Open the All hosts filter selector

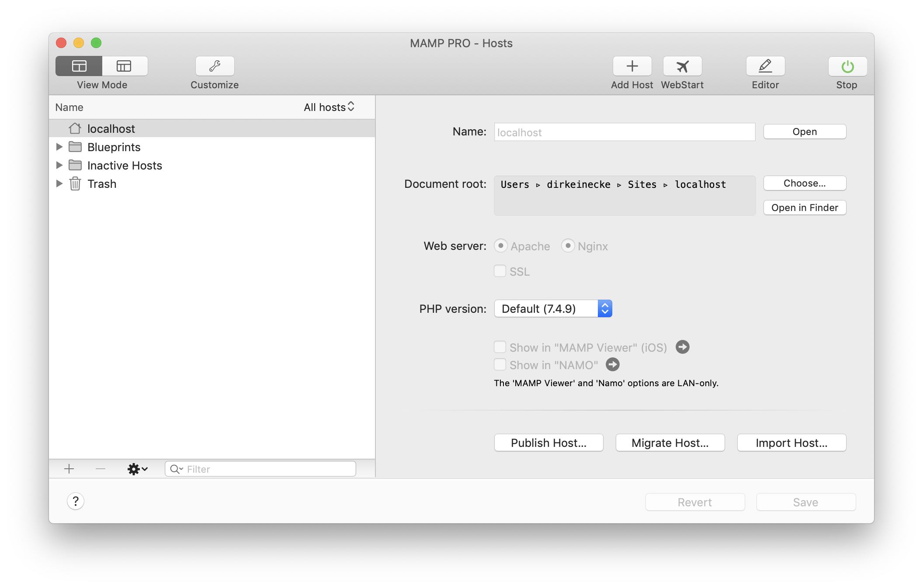tap(329, 107)
